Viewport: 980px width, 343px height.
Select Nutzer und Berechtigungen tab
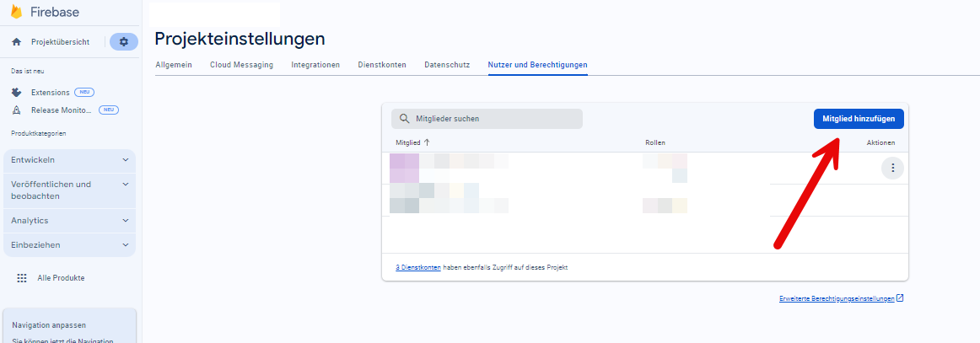tap(537, 65)
